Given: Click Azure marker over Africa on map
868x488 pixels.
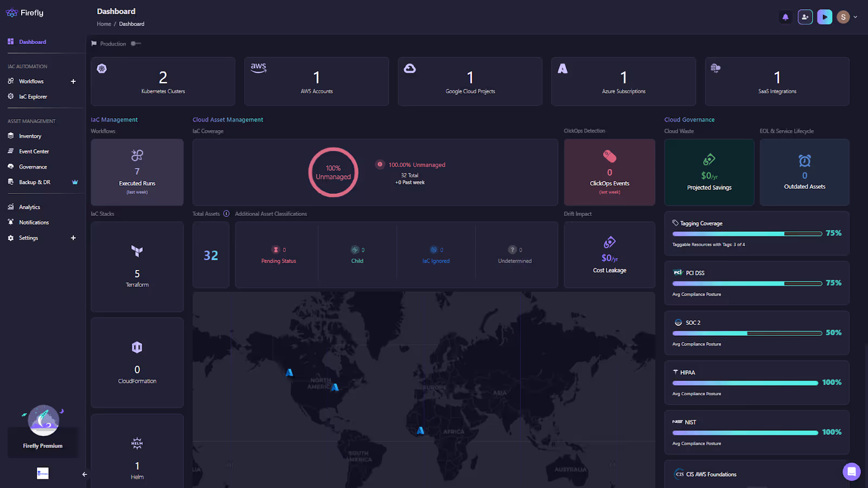Looking at the screenshot, I should 420,431.
